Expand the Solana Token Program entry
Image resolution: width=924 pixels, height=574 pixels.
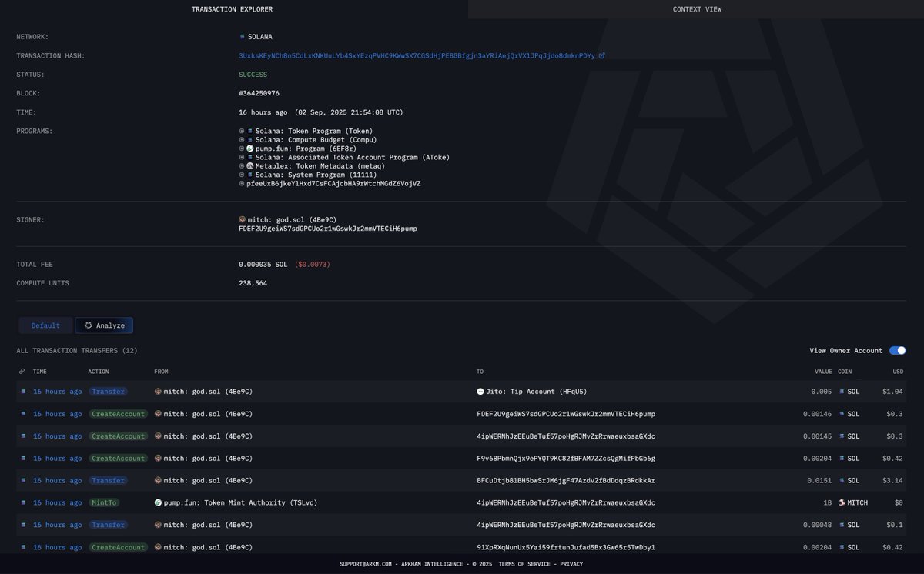tap(242, 132)
